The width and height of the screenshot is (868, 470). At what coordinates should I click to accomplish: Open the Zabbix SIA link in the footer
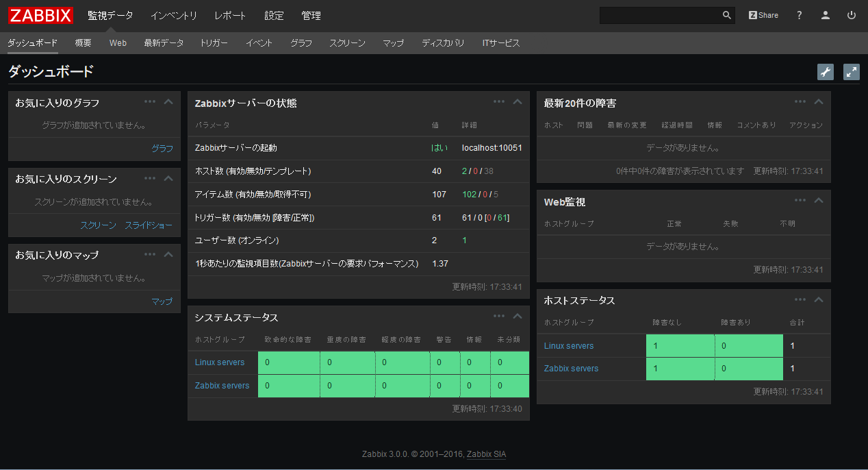click(x=486, y=454)
